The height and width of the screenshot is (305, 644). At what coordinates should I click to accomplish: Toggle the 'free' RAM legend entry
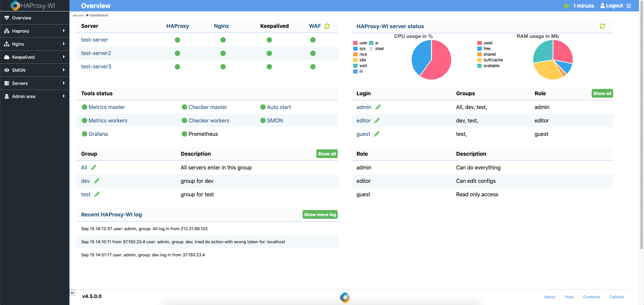coord(484,49)
